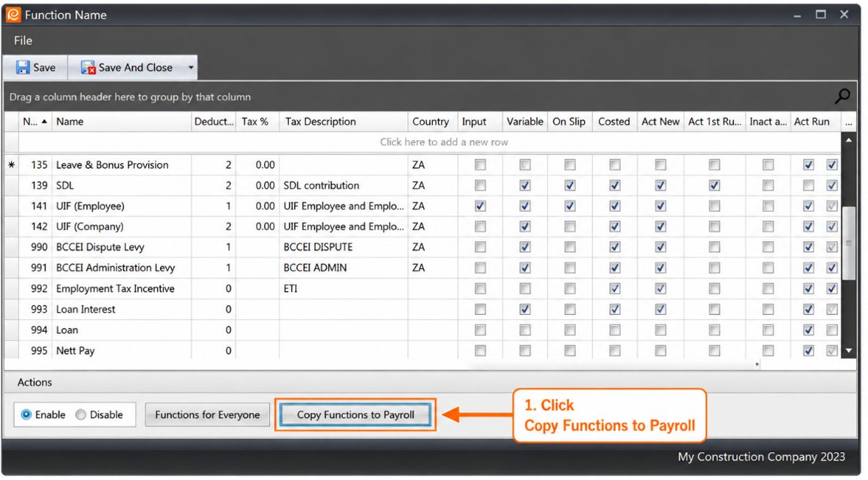Toggle Variable checkbox for Loan Interest
The width and height of the screenshot is (868, 480).
[525, 309]
